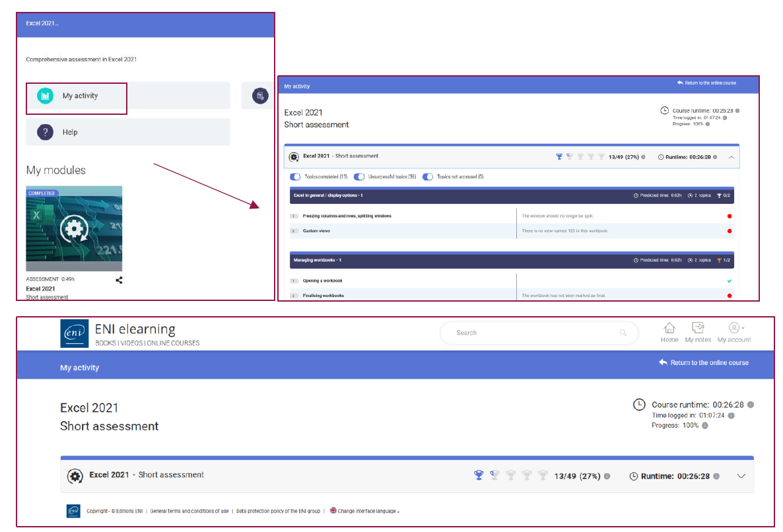Open the 'Managing workbooks - 1' section header

point(512,260)
